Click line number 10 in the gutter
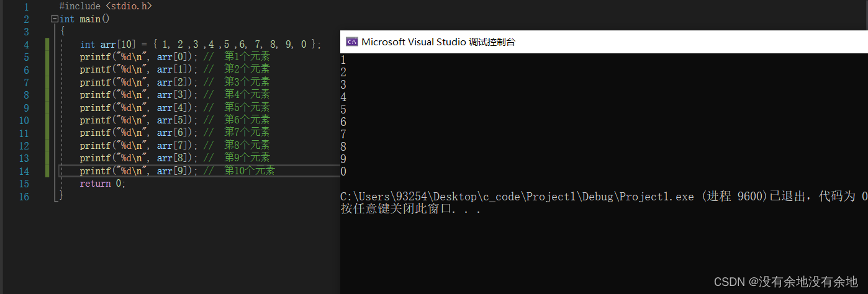The image size is (868, 294). click(24, 120)
